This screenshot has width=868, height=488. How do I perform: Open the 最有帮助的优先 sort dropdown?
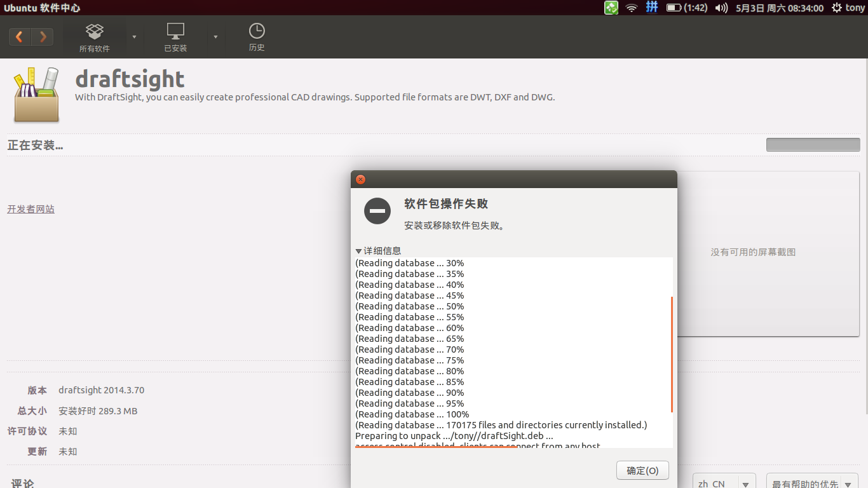pos(813,483)
